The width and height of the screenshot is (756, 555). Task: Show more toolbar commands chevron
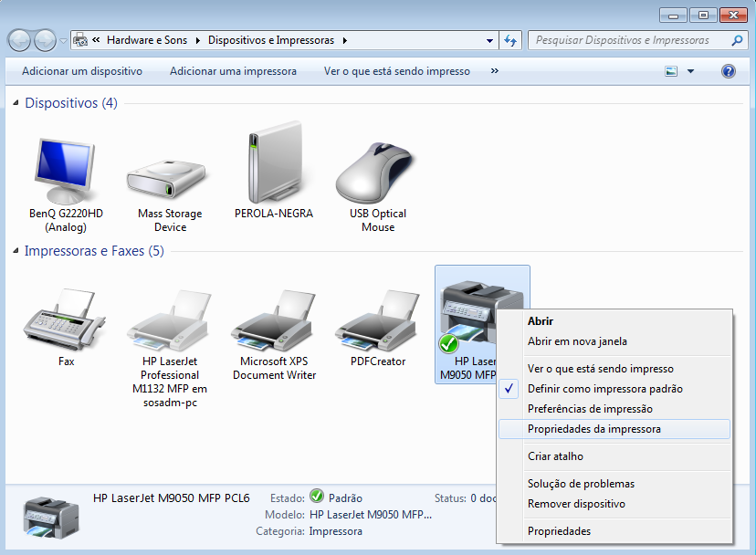click(494, 71)
